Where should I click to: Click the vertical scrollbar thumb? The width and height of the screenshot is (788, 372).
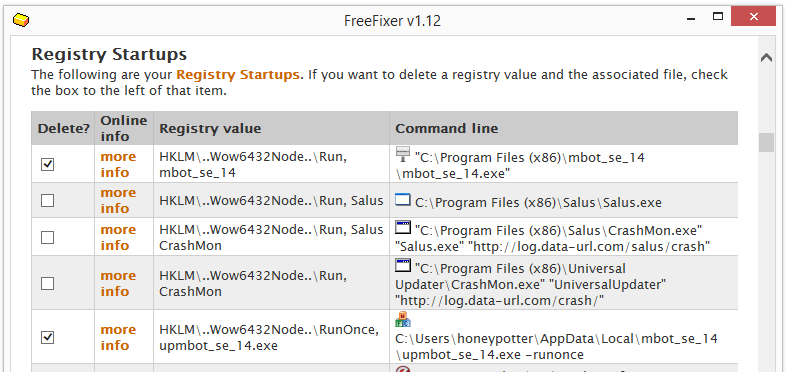(x=766, y=142)
